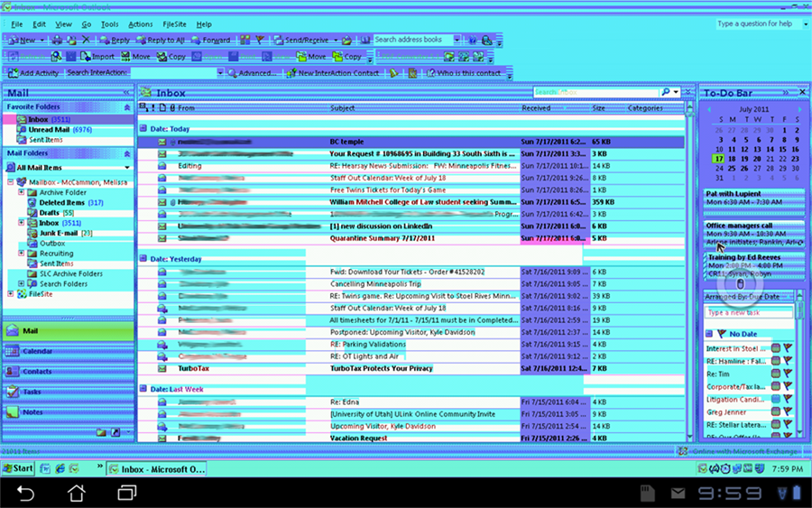This screenshot has width=812, height=508.
Task: Click the Add Activity button
Action: pos(33,73)
